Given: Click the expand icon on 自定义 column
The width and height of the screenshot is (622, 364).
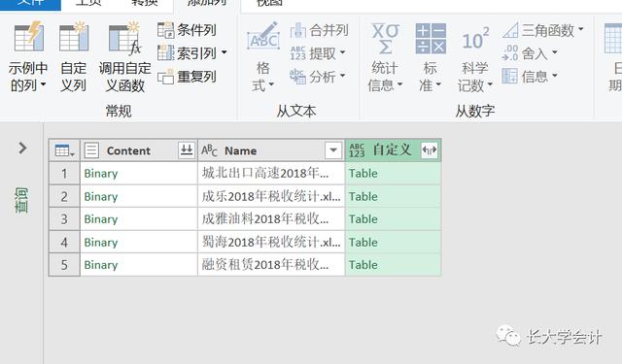Looking at the screenshot, I should pos(430,150).
